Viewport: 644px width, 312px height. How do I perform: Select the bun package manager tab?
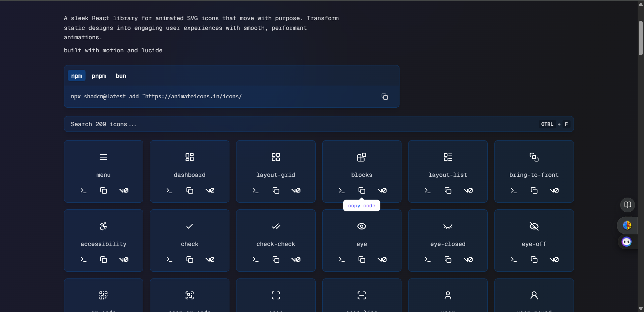(121, 76)
